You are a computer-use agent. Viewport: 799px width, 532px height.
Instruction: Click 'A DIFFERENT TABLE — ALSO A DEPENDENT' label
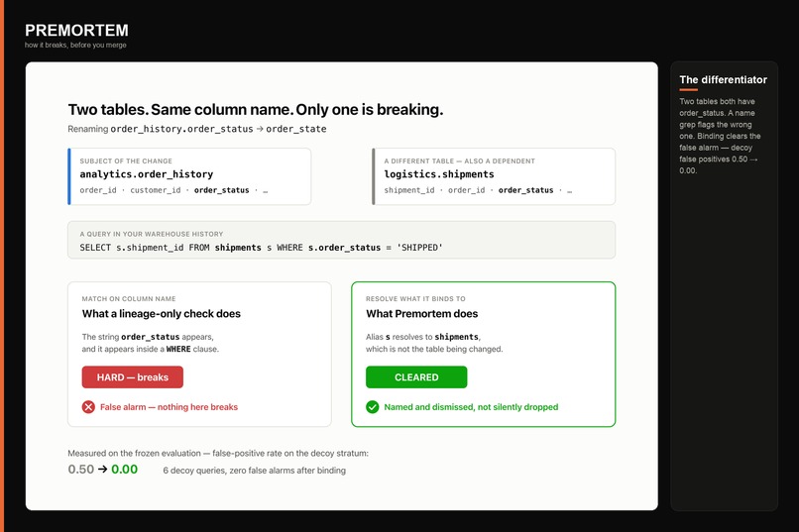click(x=460, y=160)
